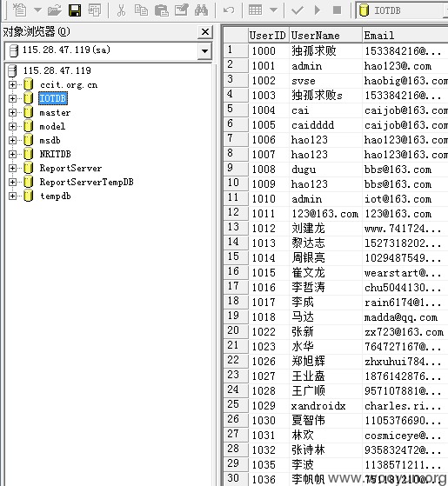448x486 pixels.
Task: Expand the IOTDB database node
Action: coord(12,98)
